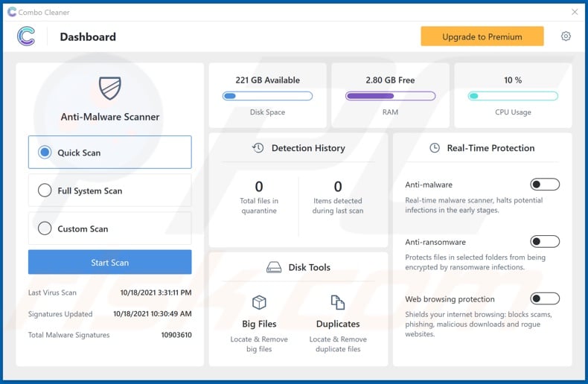This screenshot has width=588, height=384.
Task: Select the Custom Scan radio button
Action: tap(45, 228)
